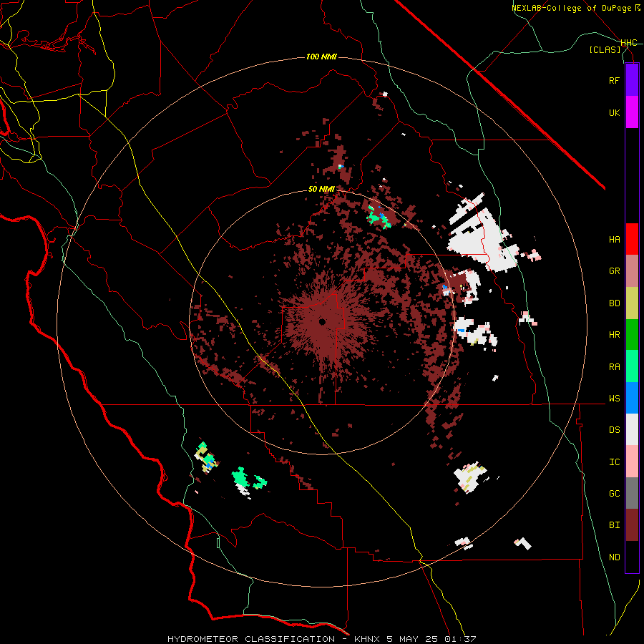Screen dimensions: 644x644
Task: Click the dark green HR legend swatch
Action: [x=632, y=335]
